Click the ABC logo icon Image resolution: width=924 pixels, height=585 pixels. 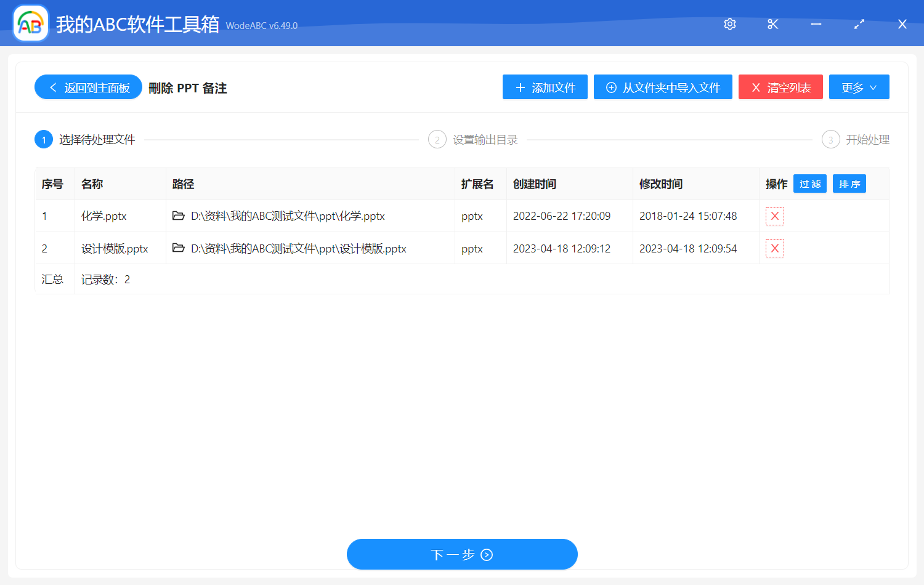[x=30, y=23]
